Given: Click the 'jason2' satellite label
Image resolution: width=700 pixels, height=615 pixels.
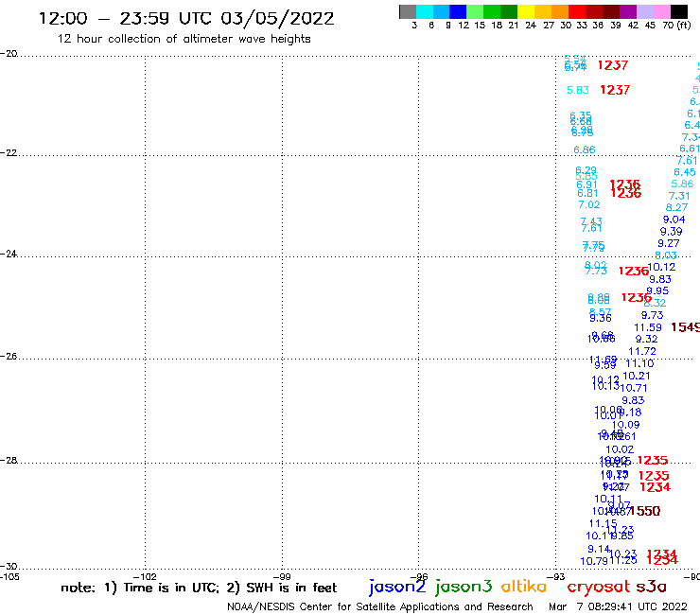Looking at the screenshot, I should (397, 587).
